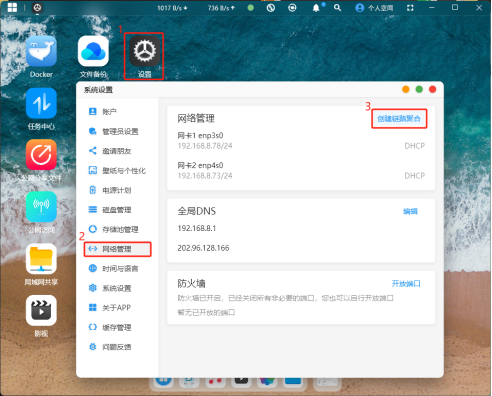Go to 磁盘管理 settings section
Screen dimensions: 492x396
point(117,210)
